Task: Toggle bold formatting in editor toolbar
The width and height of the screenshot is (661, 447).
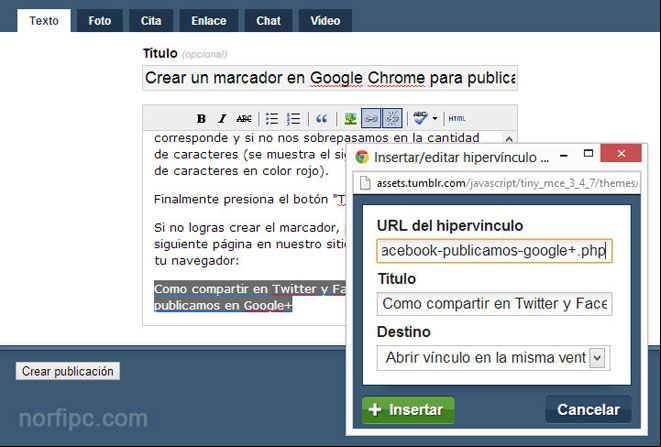Action: pyautogui.click(x=202, y=119)
